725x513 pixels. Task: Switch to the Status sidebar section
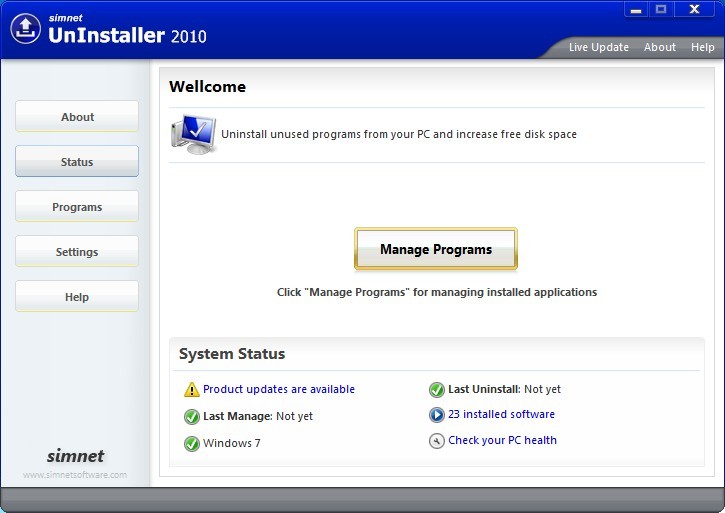pyautogui.click(x=77, y=162)
